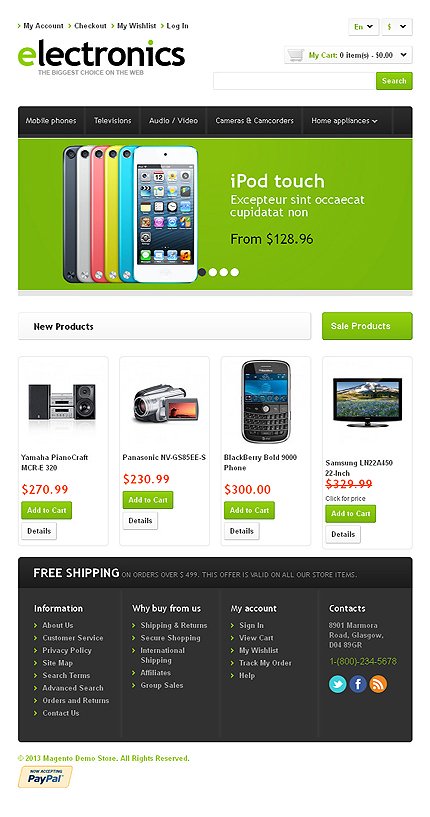Screen dimensions: 430x817
Task: Open the Mobile phones category
Action: 51,121
